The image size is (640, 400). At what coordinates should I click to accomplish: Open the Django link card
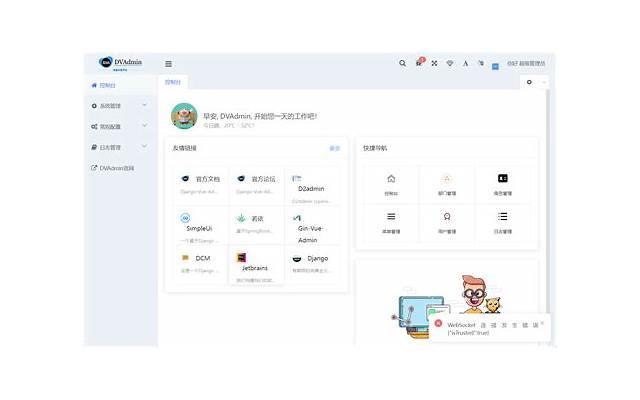click(x=312, y=265)
